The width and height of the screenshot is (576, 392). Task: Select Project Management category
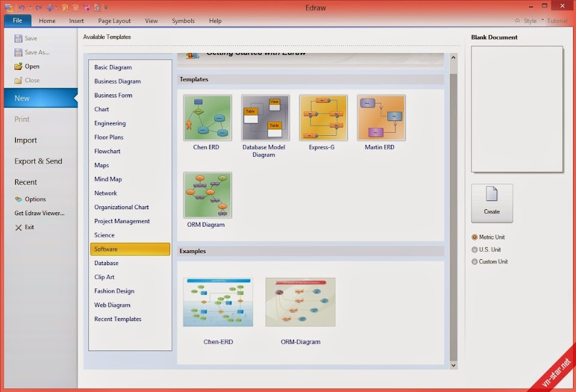[x=122, y=221]
